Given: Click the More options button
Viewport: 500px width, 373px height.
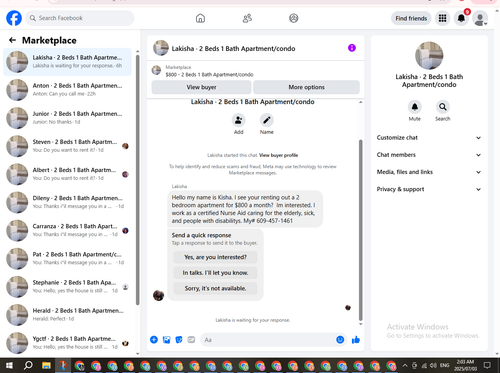Looking at the screenshot, I should (306, 87).
